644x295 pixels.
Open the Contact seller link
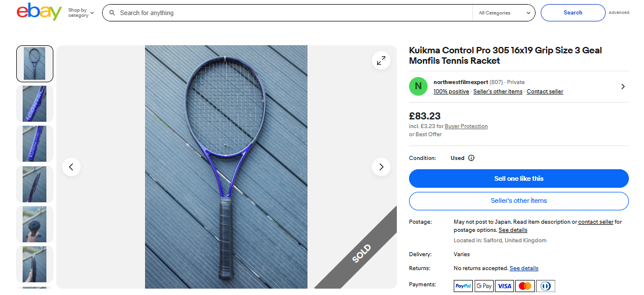click(545, 92)
